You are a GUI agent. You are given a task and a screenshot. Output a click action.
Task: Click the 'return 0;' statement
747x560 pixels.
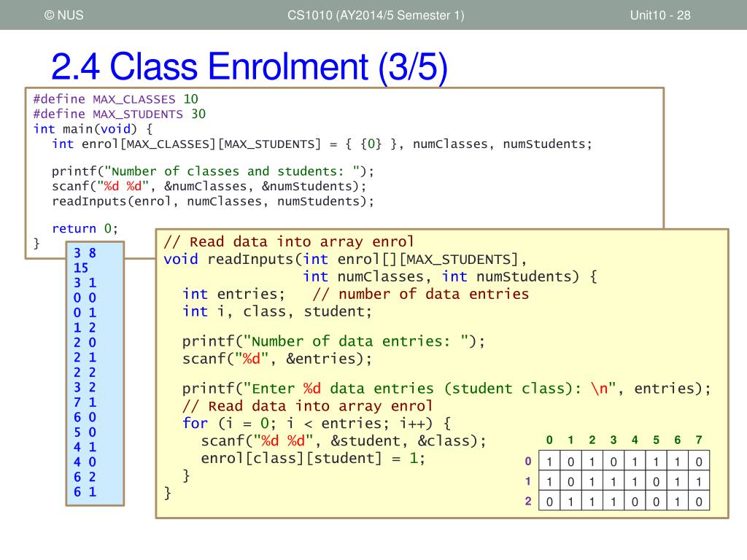coord(85,228)
